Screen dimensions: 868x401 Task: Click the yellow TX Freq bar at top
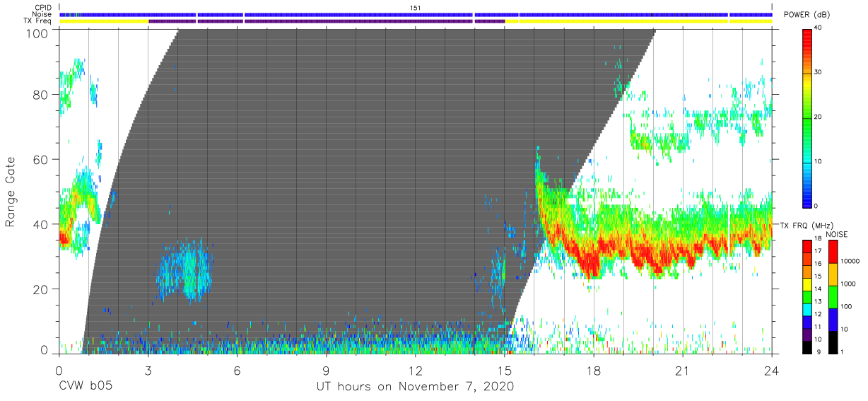[416, 21]
